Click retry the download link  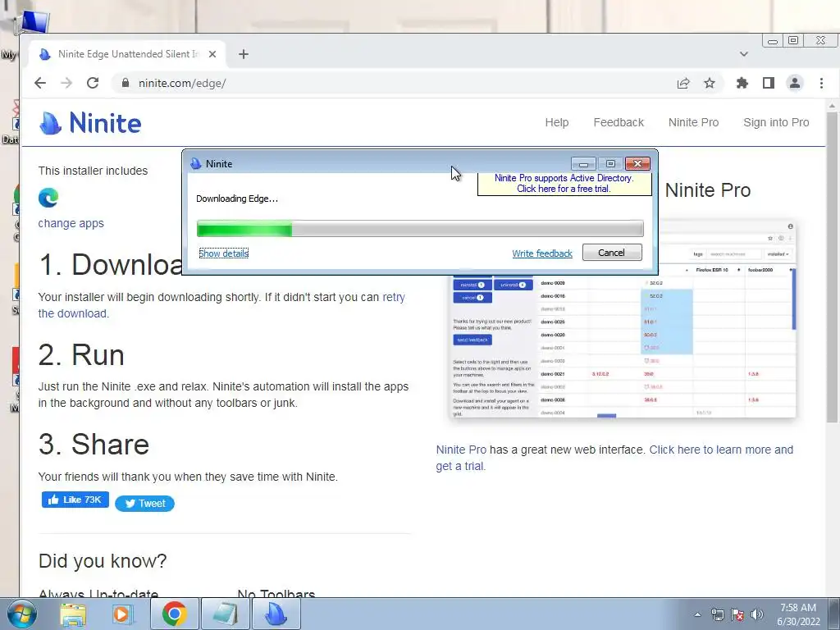click(394, 297)
